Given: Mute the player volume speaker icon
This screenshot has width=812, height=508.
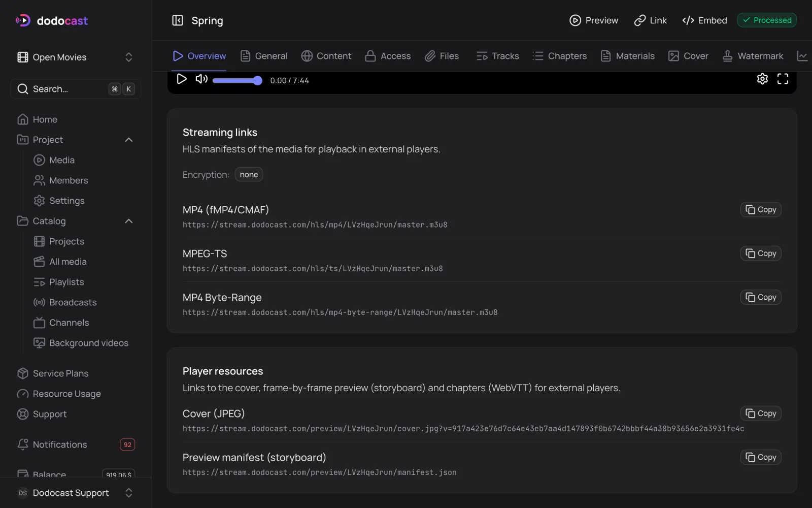Looking at the screenshot, I should click(201, 79).
